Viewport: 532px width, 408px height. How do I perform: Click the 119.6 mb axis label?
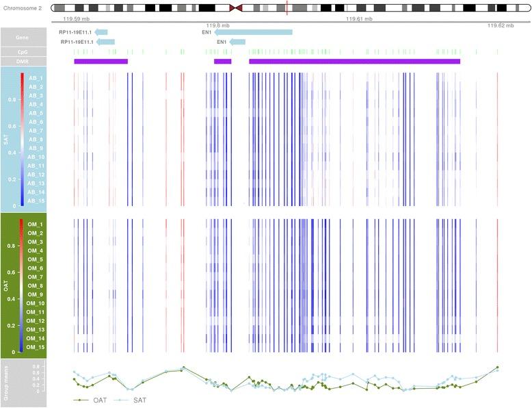pyautogui.click(x=218, y=25)
